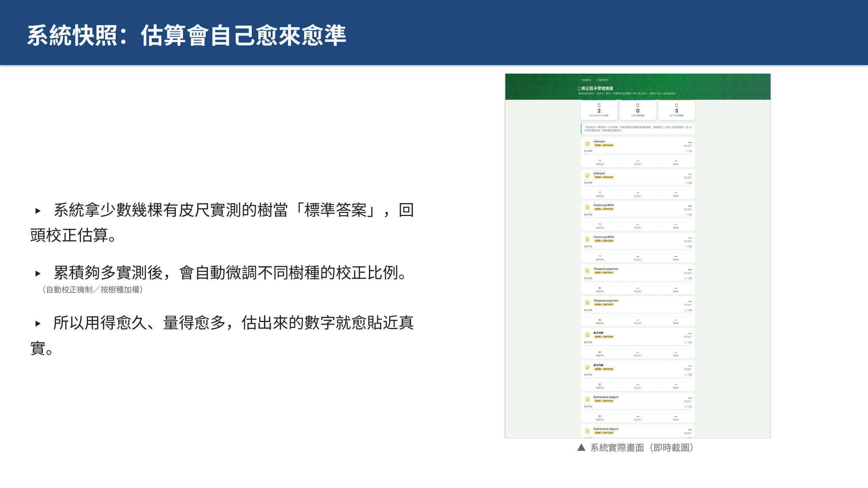
Task: Click the caption 系統實際畫面（即時截圖）
Action: [x=642, y=448]
